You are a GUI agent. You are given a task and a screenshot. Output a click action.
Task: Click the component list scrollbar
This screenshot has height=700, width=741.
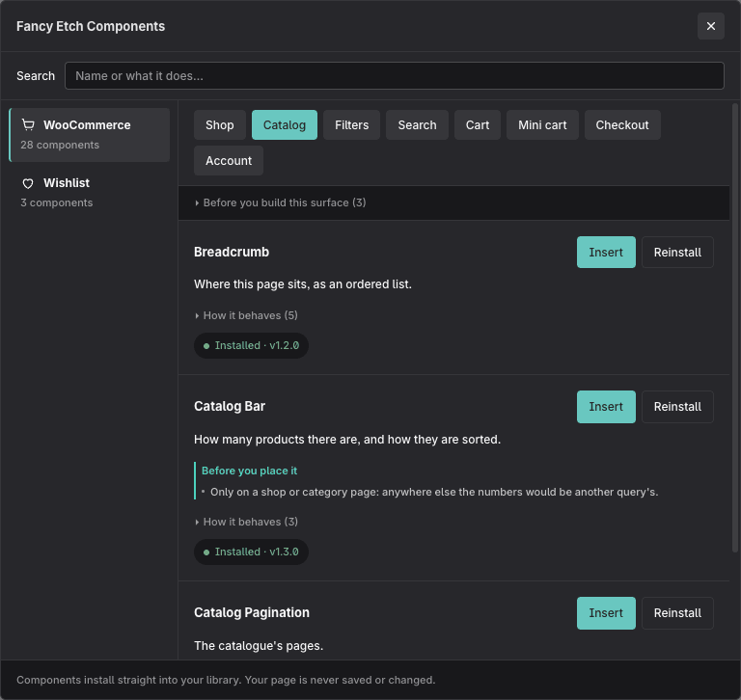(x=735, y=327)
